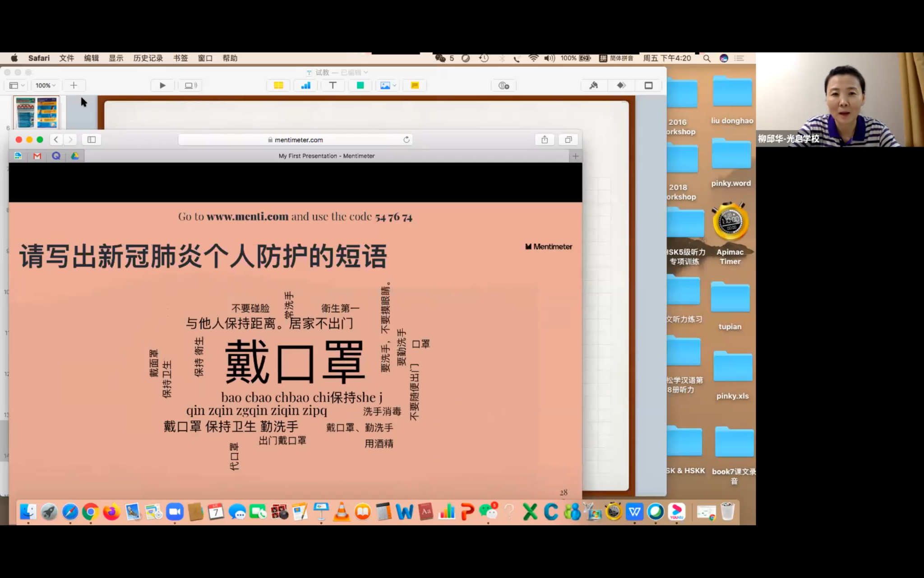924x578 pixels.
Task: Open the liu donghao desktop folder
Action: pos(732,100)
